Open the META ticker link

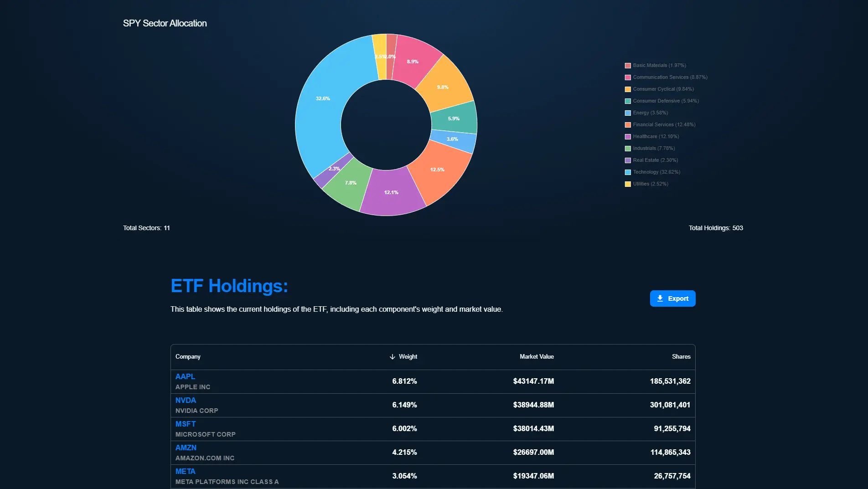click(186, 471)
